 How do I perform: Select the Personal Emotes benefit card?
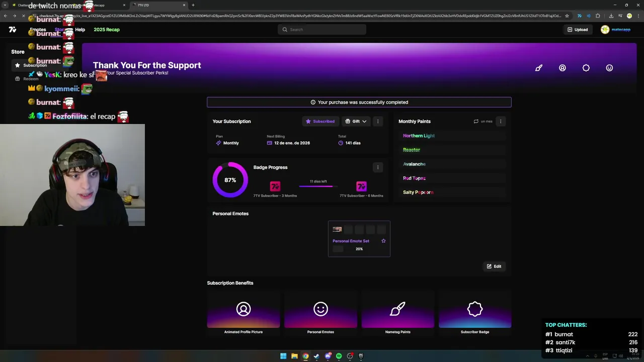[320, 313]
